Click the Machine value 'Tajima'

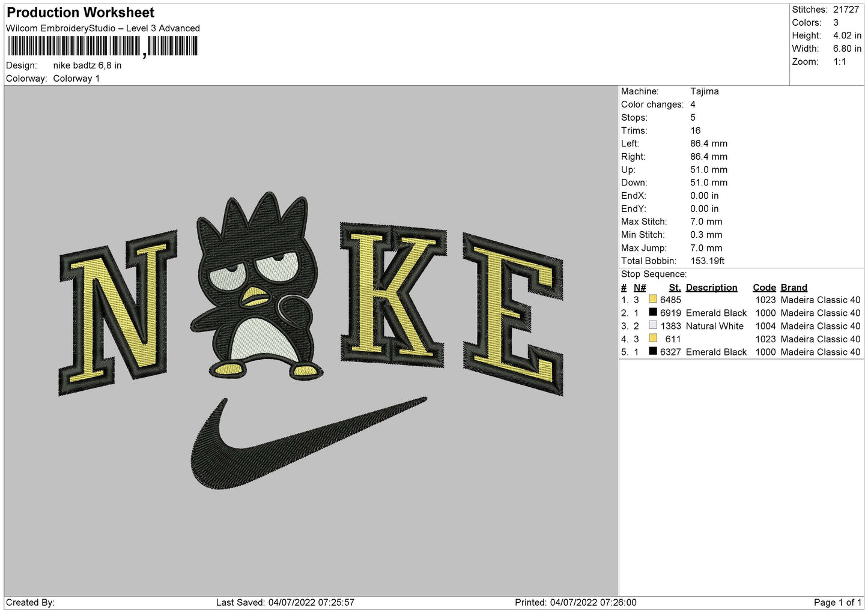point(704,91)
